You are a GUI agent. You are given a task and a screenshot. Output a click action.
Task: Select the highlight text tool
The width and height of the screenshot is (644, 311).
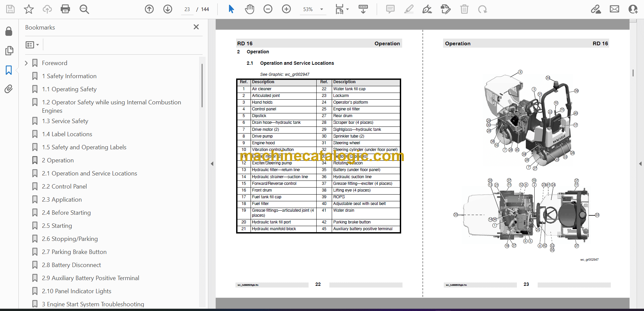click(409, 9)
